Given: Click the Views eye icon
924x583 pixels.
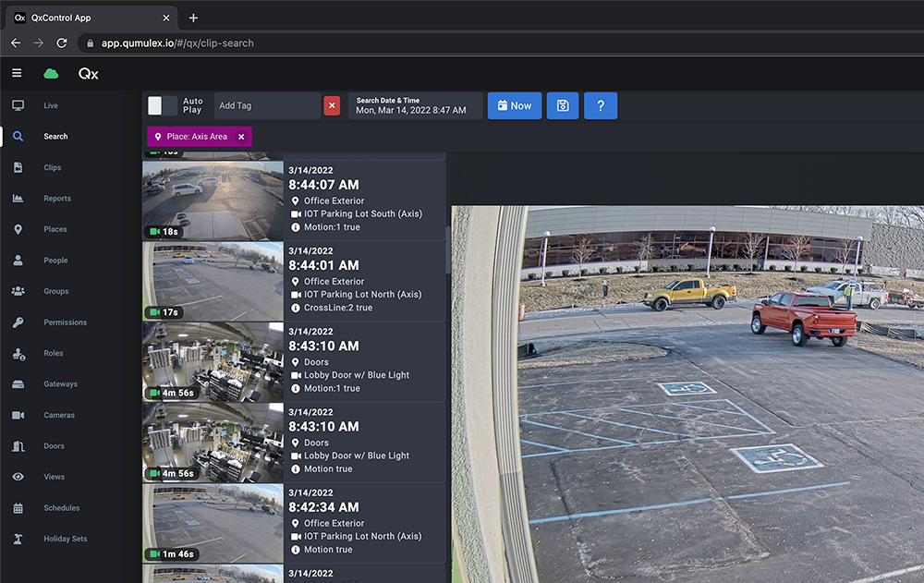Looking at the screenshot, I should [x=18, y=477].
